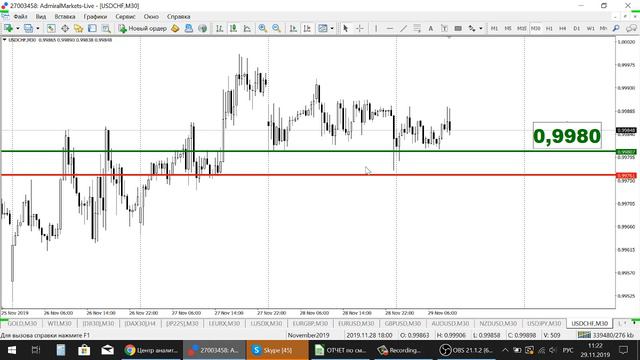
Task: Click the Windows Start button
Action: 11,350
